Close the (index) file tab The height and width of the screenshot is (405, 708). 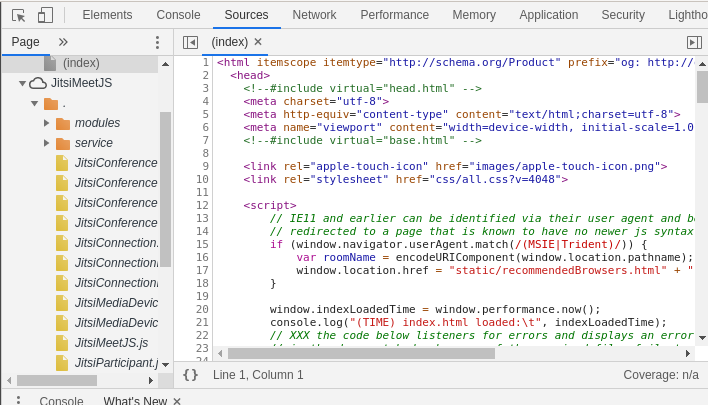click(x=258, y=42)
